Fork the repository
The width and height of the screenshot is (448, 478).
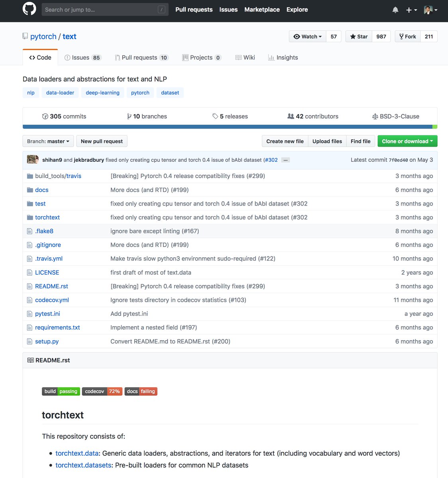407,37
